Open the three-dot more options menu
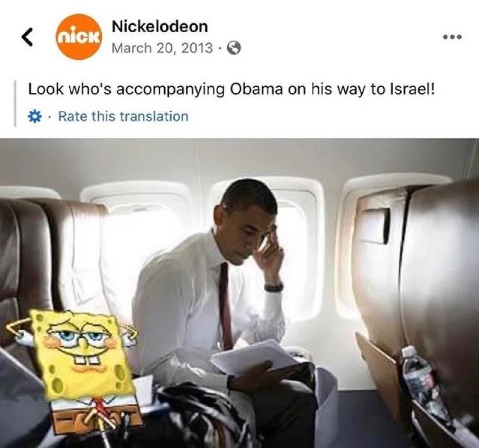Viewport: 479px width, 448px height. (x=453, y=37)
